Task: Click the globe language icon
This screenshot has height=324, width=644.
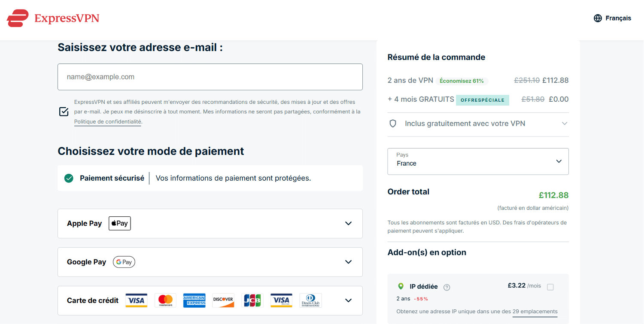Action: click(x=598, y=18)
